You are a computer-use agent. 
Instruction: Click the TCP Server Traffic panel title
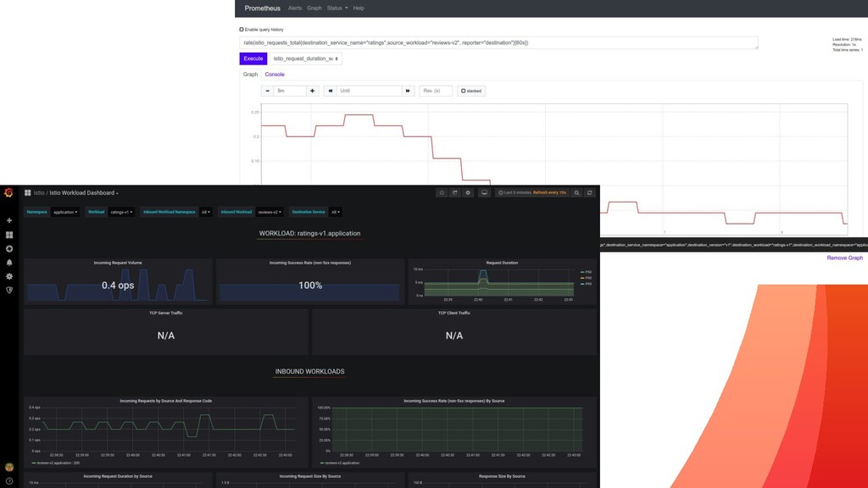(165, 313)
